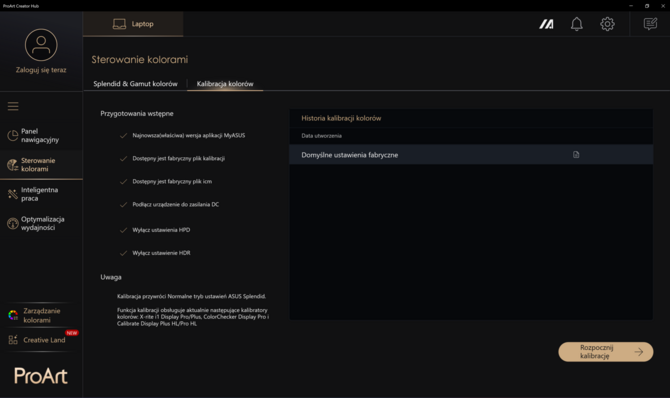Restore down the ProArt Creator Hub window

click(x=647, y=6)
